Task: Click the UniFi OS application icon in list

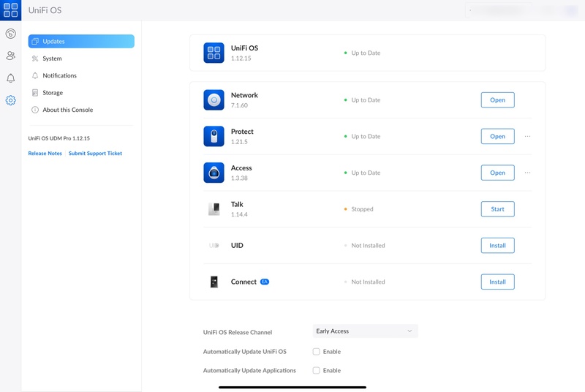Action: 214,53
